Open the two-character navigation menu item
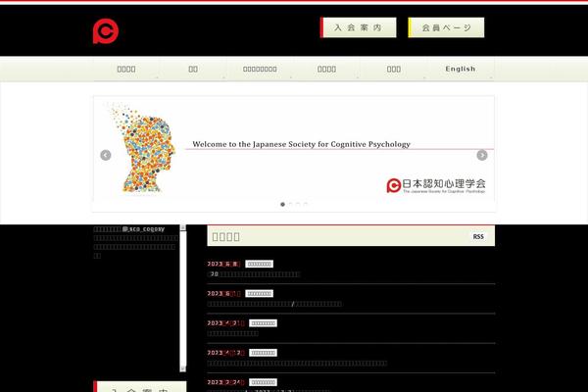 coord(193,69)
